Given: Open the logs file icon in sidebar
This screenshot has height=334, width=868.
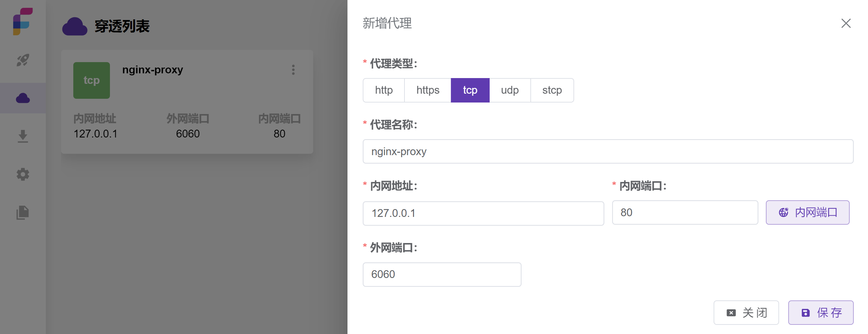Looking at the screenshot, I should 23,212.
